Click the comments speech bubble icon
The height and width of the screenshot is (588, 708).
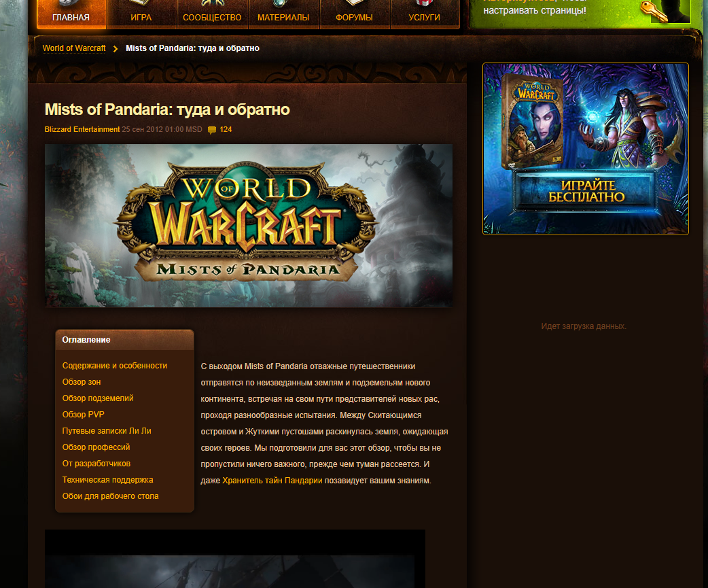(x=212, y=130)
